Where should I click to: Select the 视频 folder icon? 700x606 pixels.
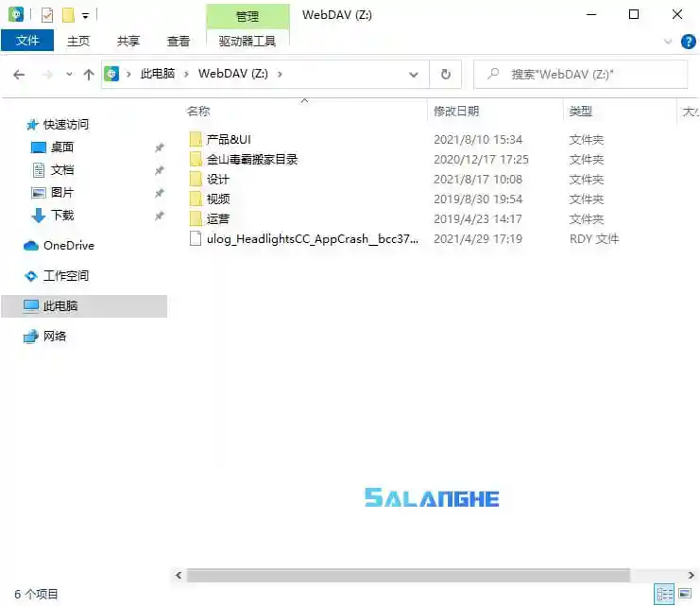(196, 199)
